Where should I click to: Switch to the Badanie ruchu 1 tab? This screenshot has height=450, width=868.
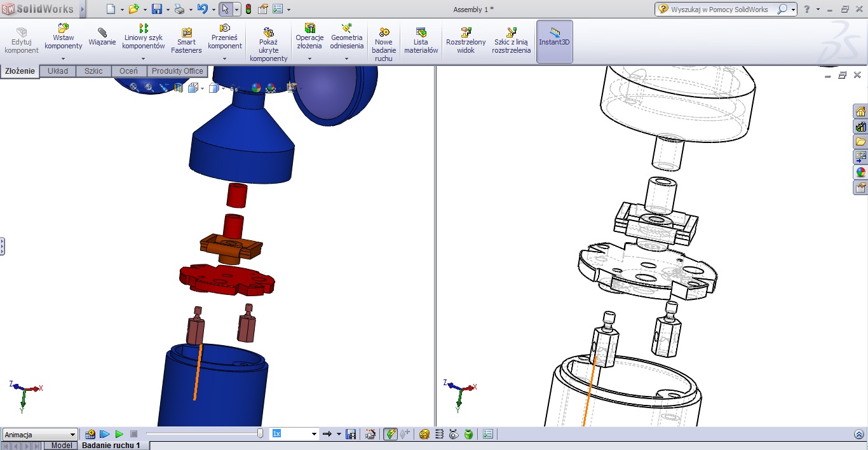pos(112,445)
